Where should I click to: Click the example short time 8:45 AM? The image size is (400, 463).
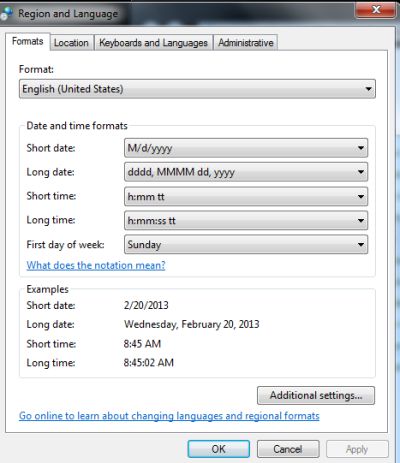(x=142, y=344)
